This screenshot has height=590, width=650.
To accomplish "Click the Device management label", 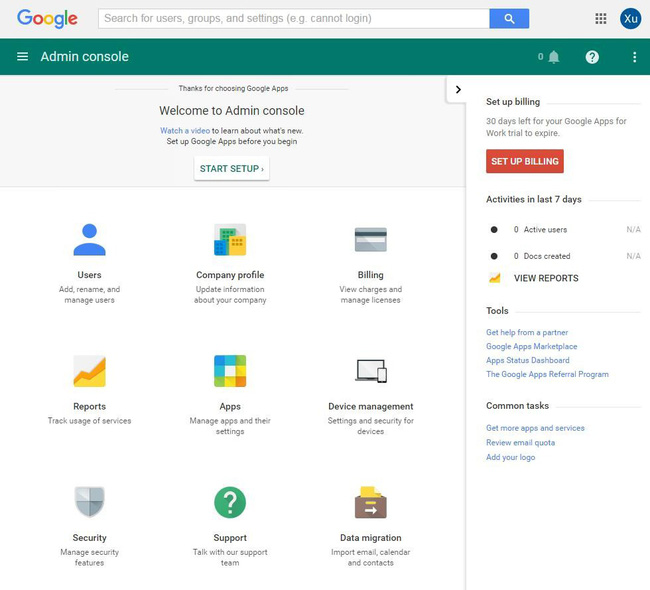I will pyautogui.click(x=371, y=406).
